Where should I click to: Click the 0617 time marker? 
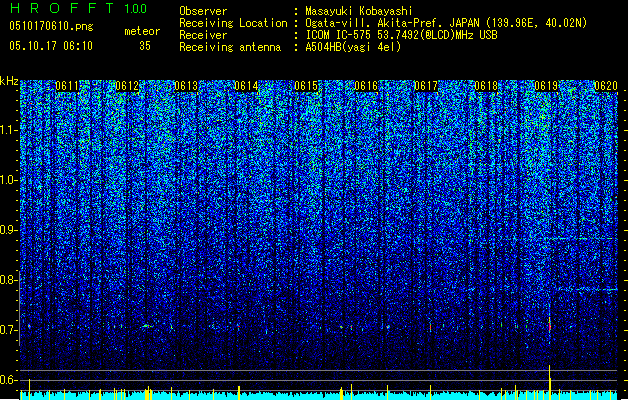pos(426,86)
